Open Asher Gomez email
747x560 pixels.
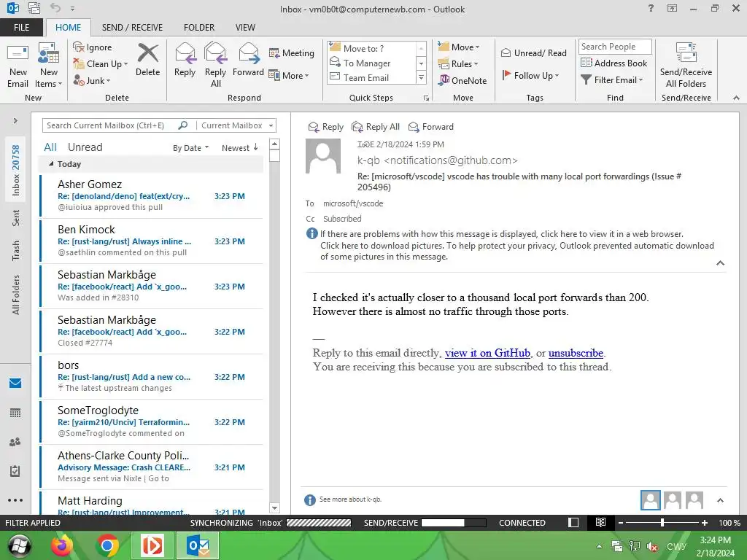point(152,195)
